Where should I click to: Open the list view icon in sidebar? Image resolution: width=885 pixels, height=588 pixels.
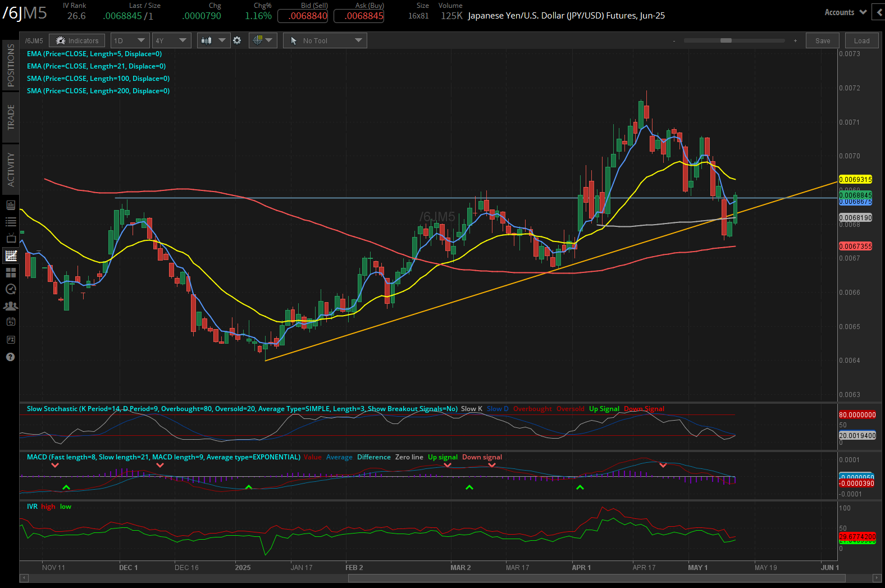click(x=11, y=222)
